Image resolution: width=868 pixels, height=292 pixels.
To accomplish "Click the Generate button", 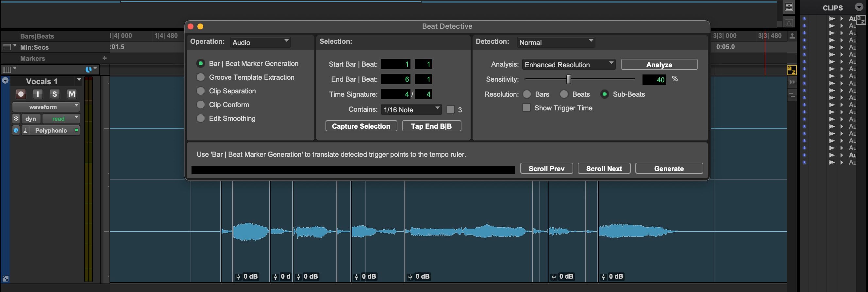I will coord(669,169).
